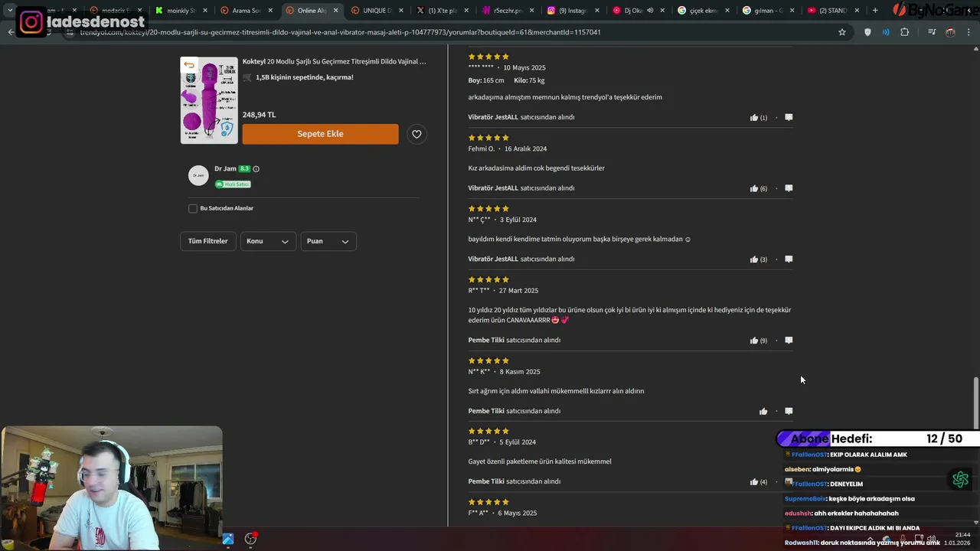Mute the Dj Oka tab via speaker icon
Screen dimensions: 980x551
650,11
